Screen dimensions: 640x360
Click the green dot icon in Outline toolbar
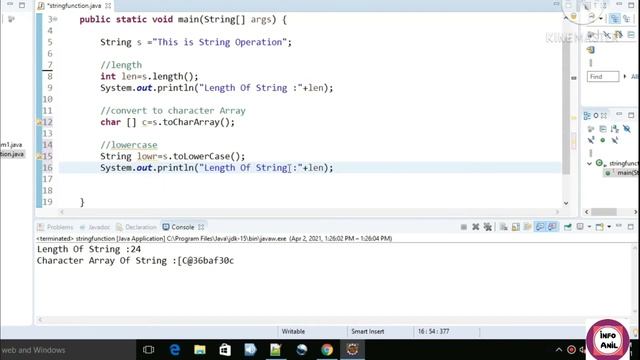603,140
